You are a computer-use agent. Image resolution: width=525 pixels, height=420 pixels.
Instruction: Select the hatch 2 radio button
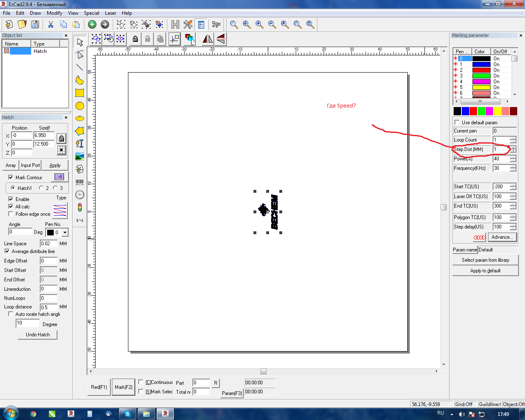point(41,188)
